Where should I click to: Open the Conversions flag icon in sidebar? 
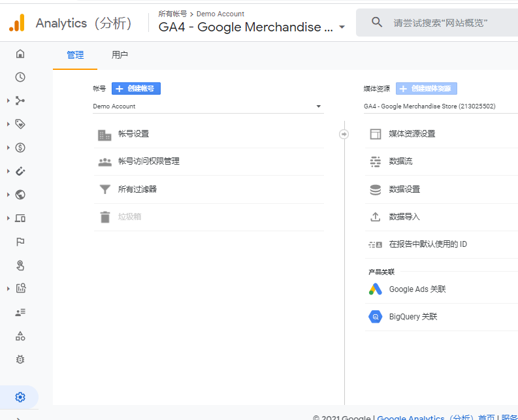(x=20, y=242)
